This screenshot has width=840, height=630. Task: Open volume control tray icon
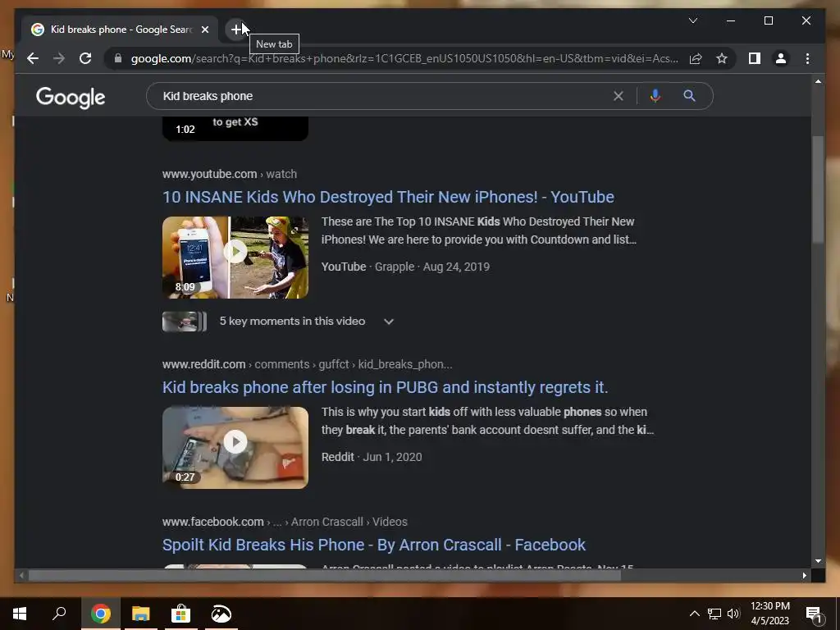[733, 614]
